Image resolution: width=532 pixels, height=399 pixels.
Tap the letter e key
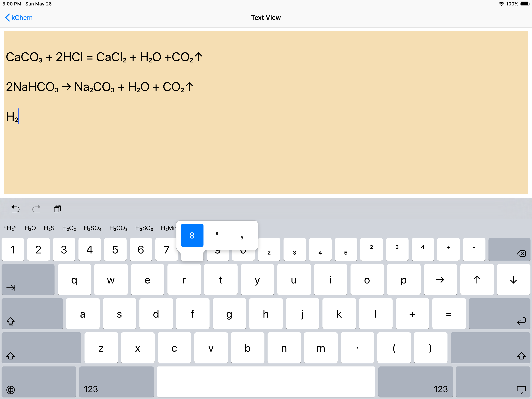coord(147,280)
